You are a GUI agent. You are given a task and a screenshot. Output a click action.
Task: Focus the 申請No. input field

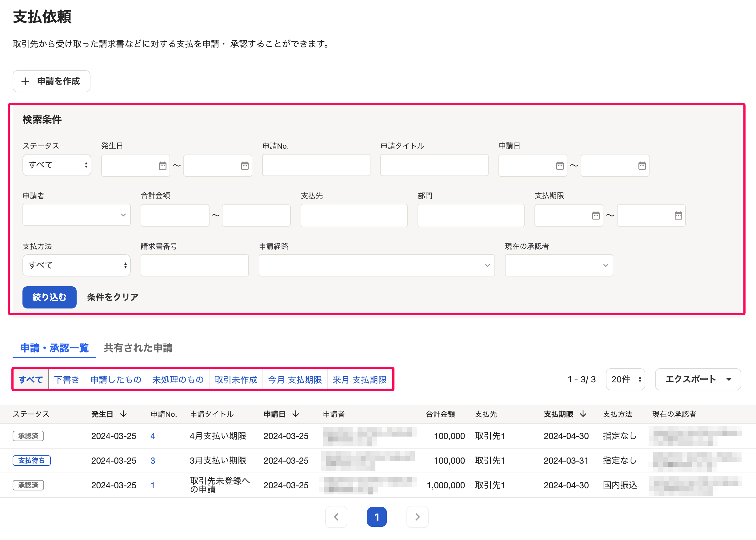coord(316,165)
